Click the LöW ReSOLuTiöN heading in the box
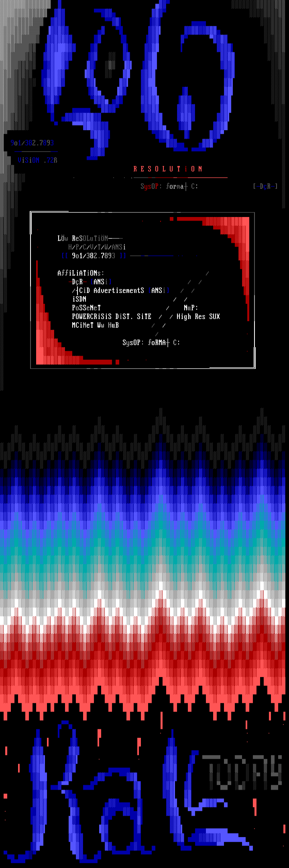This screenshot has width=289, height=868. tap(90, 238)
